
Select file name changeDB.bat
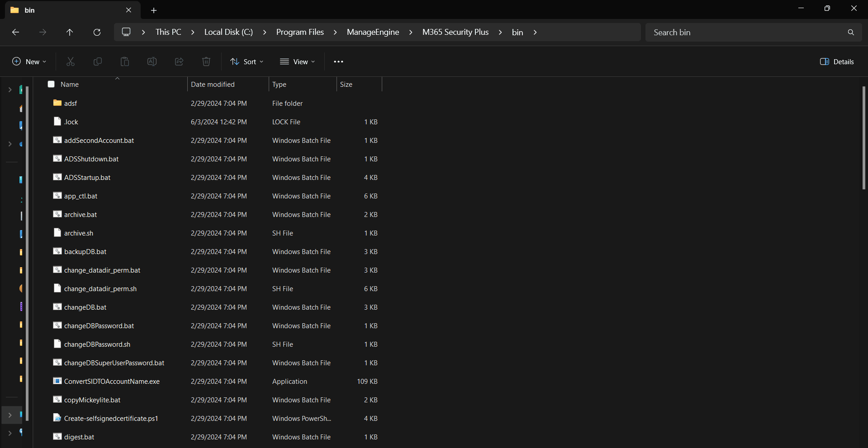point(85,307)
